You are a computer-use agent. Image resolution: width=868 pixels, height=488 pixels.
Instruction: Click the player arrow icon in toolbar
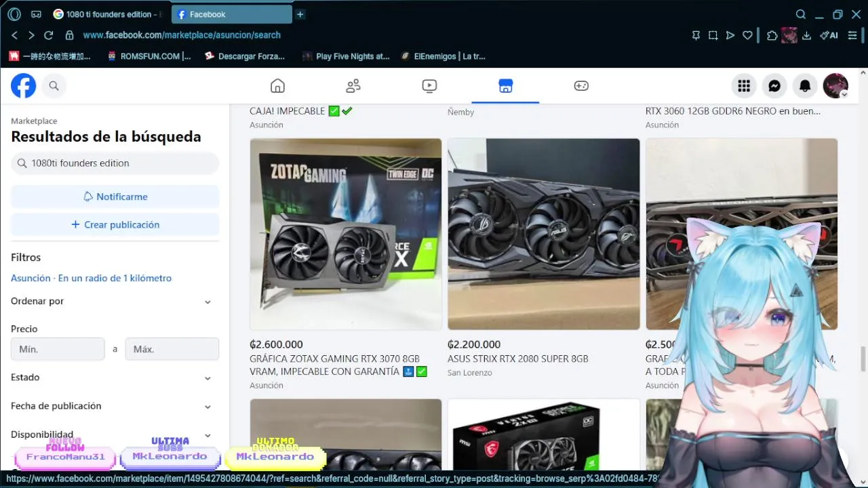[730, 35]
